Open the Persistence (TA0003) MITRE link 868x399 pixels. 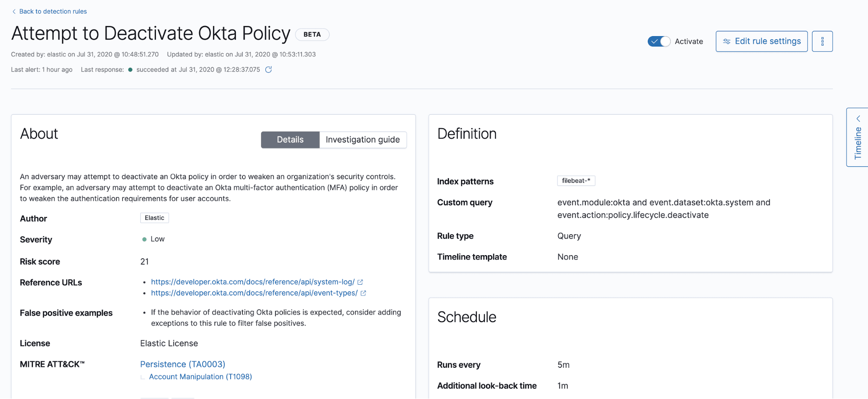182,364
